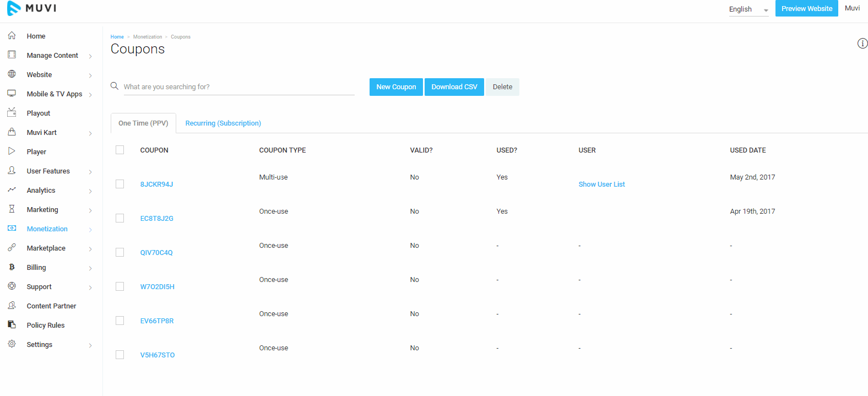Open coupon 8JCKR94J link
868x396 pixels.
click(x=156, y=185)
